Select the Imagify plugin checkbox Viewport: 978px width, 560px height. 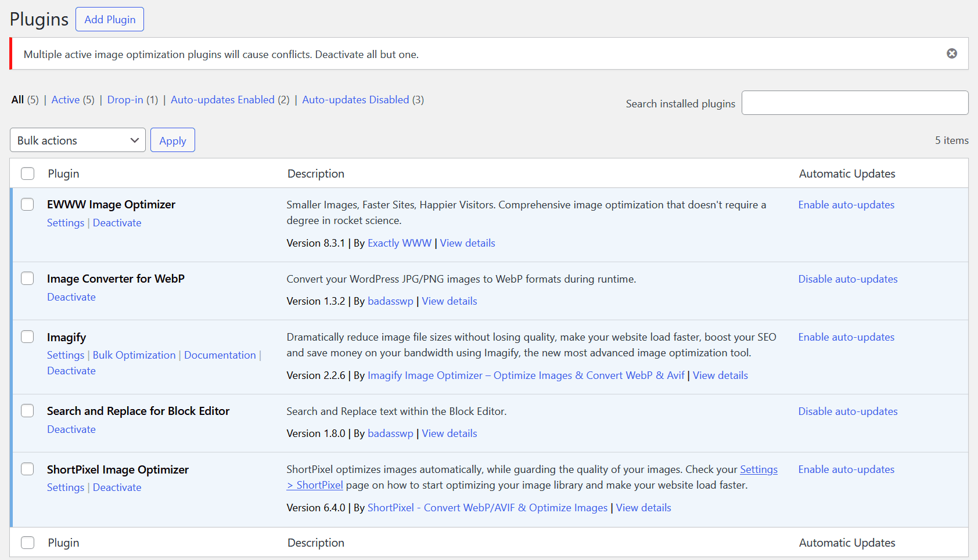27,337
